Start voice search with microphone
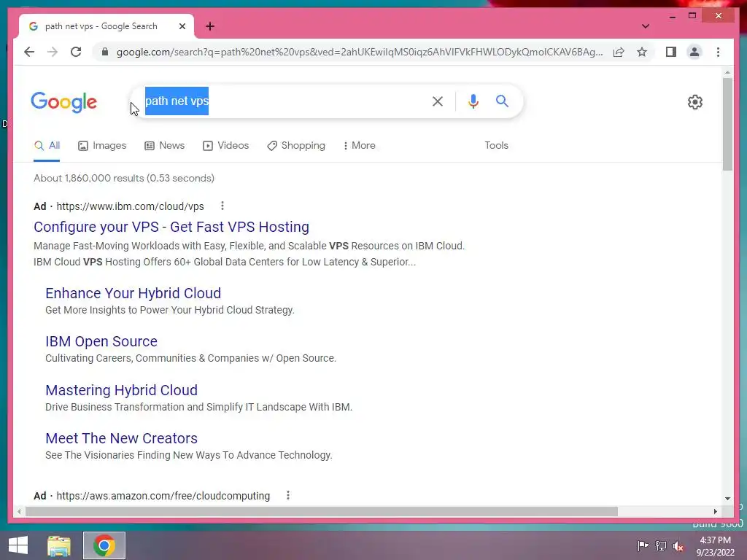The height and width of the screenshot is (560, 747). [x=473, y=101]
